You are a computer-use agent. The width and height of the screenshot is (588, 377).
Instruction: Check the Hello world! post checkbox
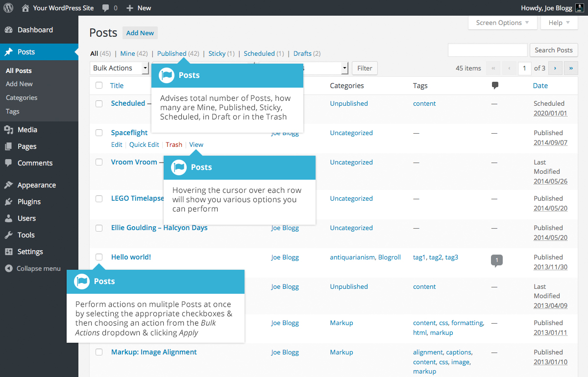[x=99, y=257]
